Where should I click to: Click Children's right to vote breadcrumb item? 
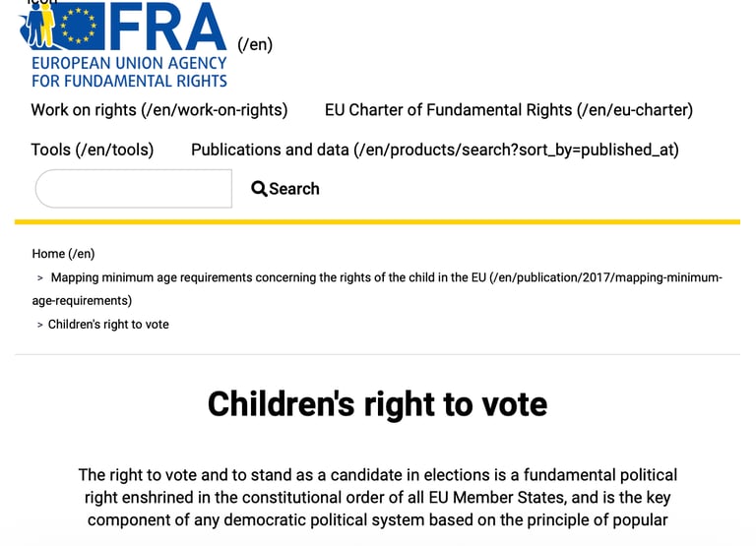108,325
